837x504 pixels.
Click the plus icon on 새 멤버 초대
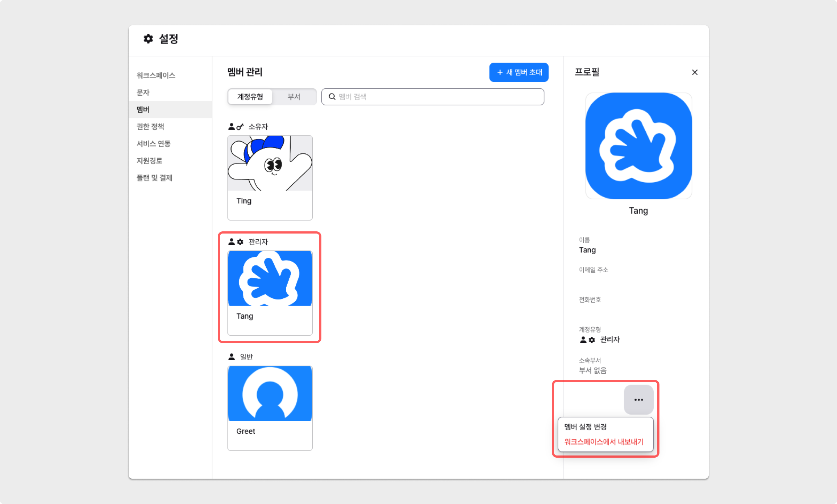(500, 72)
